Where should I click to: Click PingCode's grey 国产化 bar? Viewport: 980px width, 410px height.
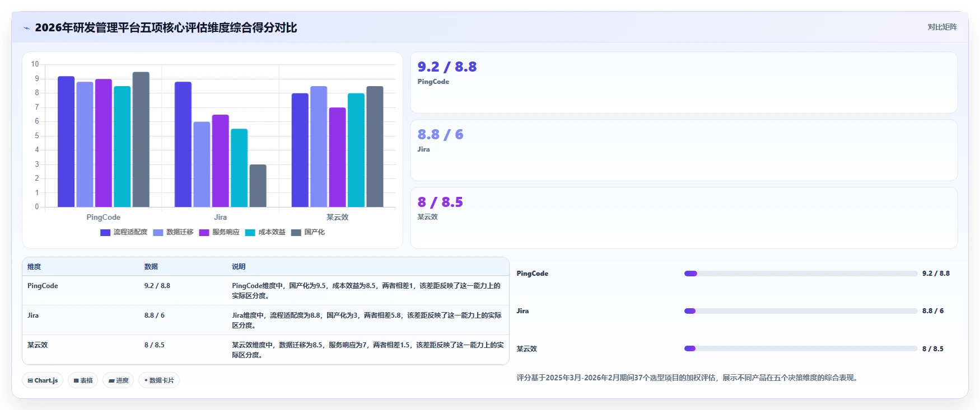pos(141,139)
